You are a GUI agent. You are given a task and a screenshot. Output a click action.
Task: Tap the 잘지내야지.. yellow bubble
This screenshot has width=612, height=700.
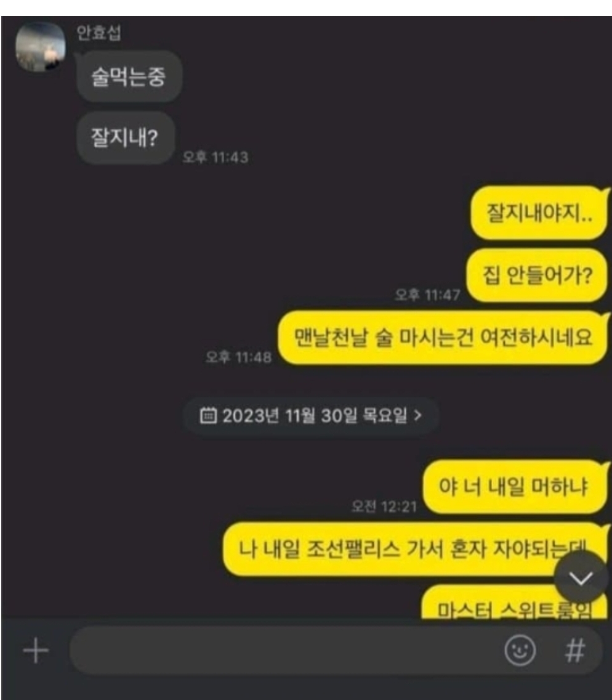(539, 213)
